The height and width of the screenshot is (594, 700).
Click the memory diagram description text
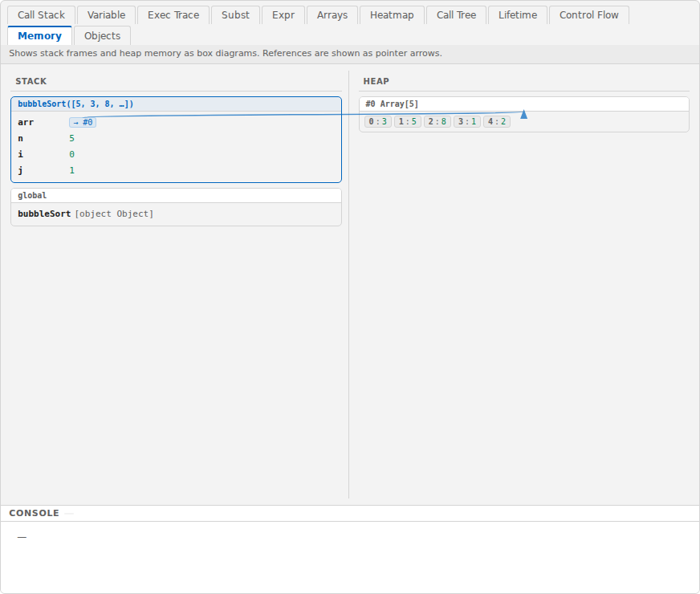click(x=226, y=53)
